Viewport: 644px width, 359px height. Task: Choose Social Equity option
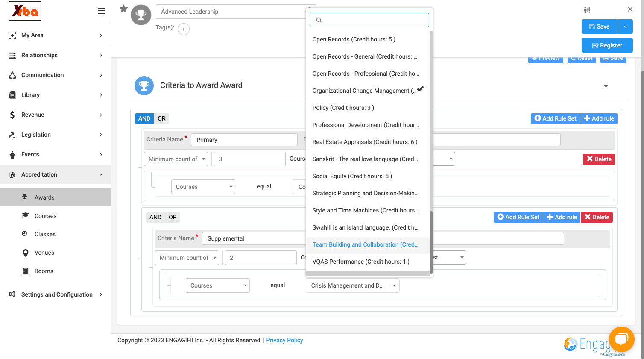click(368, 176)
